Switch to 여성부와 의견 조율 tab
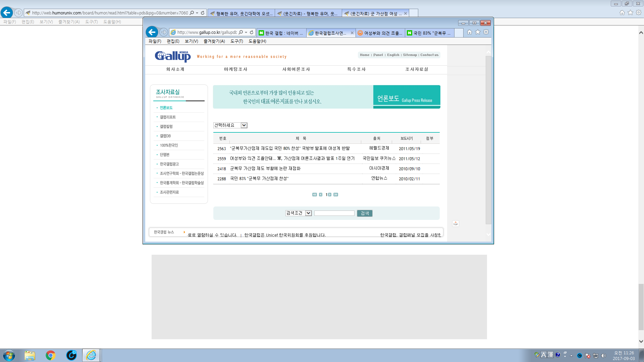 pos(380,33)
